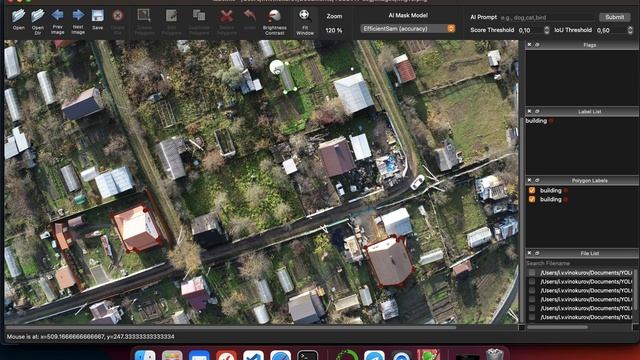Select building in the Label List
Screen dimensions: 640x360
(536, 121)
